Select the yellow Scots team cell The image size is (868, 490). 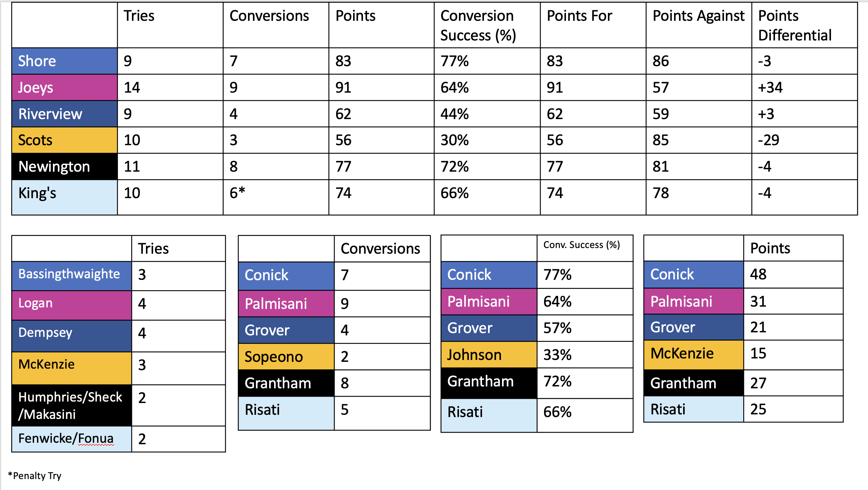pyautogui.click(x=64, y=140)
